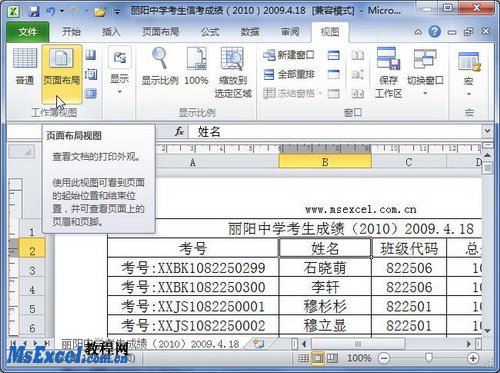The width and height of the screenshot is (500, 373).
Task: Click cell containing 石晓萌
Action: 325,268
